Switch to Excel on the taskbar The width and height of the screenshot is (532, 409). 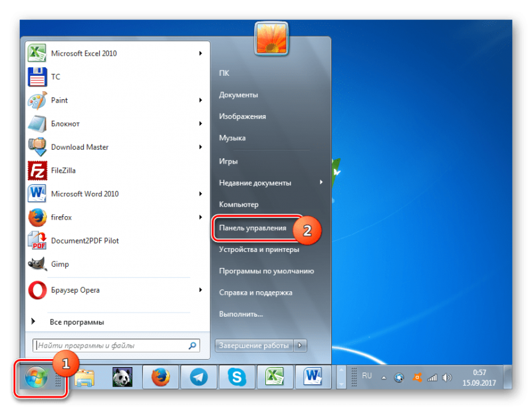tap(275, 377)
